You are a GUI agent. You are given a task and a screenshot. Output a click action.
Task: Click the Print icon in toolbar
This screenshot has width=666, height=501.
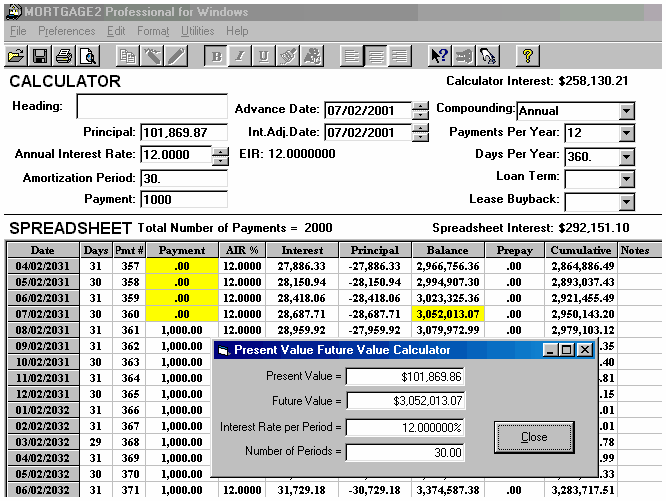click(x=64, y=56)
